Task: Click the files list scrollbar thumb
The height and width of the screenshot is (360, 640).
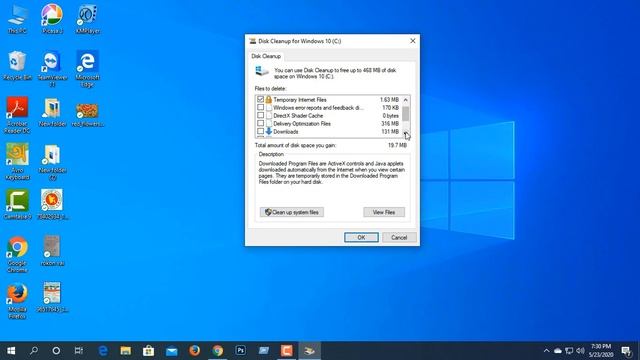Action: 405,114
